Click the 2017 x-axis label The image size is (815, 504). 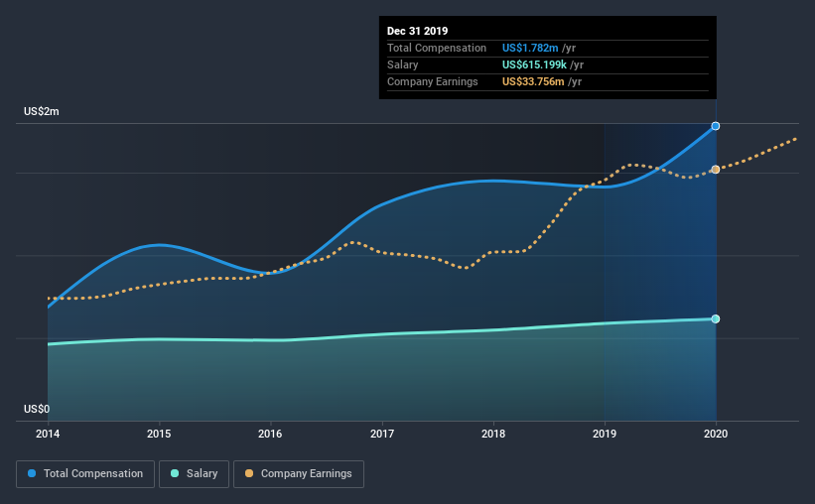click(x=381, y=434)
